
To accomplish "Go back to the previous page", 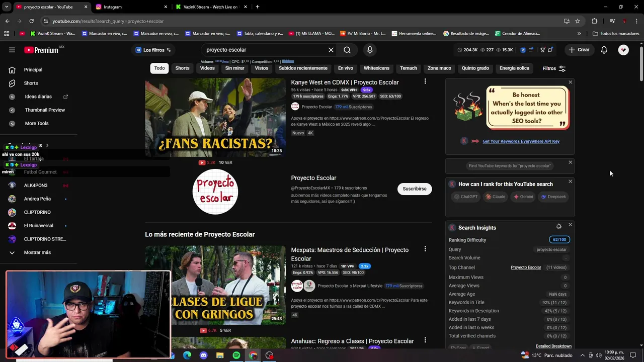I will [x=7, y=21].
